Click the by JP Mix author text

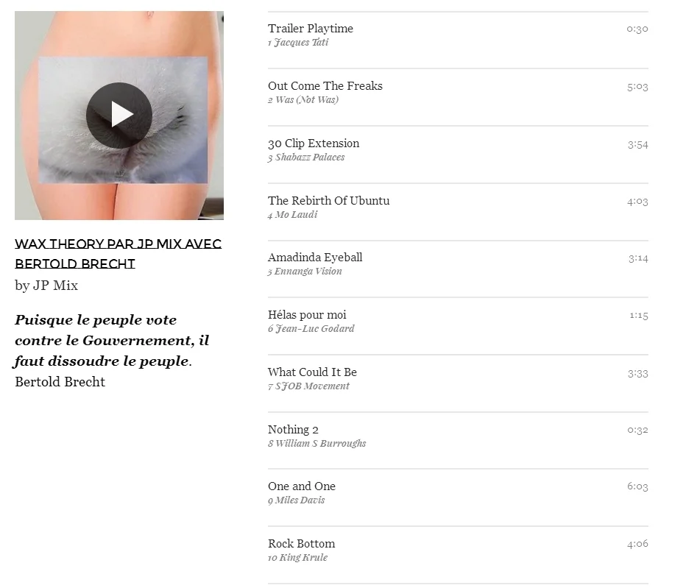(x=46, y=286)
